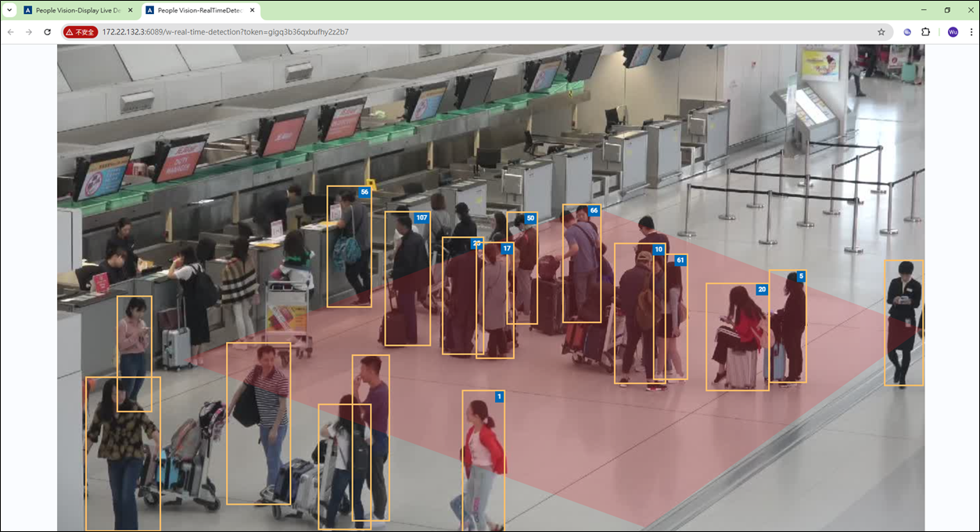Open the Wu profile avatar
This screenshot has height=532, width=980.
coord(952,32)
